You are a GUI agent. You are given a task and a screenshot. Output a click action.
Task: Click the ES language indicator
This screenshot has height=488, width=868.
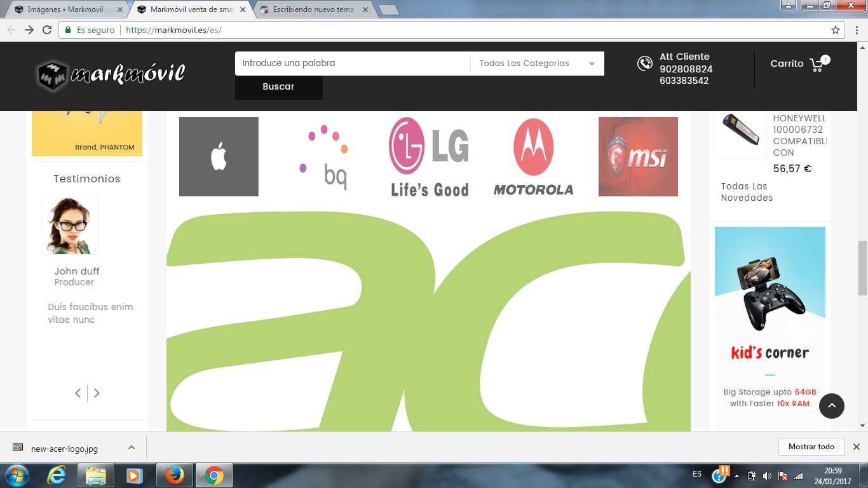click(x=697, y=474)
